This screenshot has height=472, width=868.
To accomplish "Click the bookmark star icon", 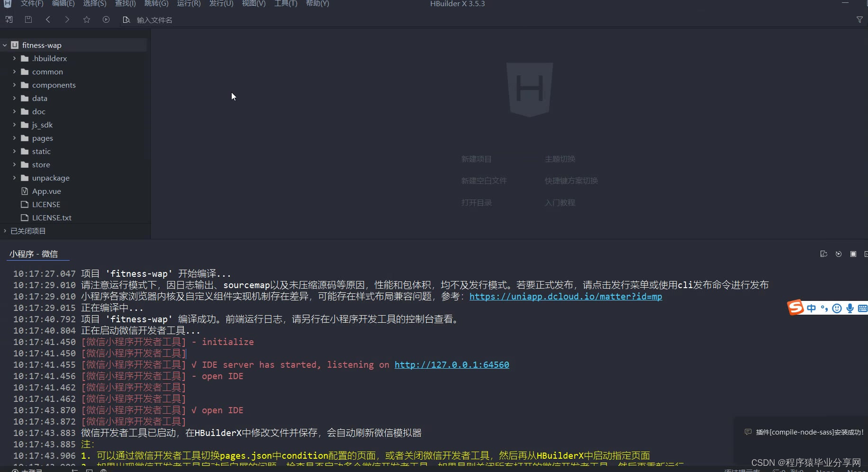I will 87,19.
